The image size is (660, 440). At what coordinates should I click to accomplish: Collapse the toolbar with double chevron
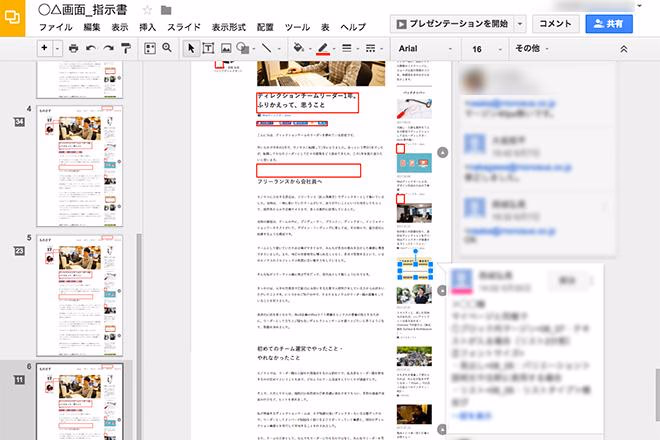624,48
